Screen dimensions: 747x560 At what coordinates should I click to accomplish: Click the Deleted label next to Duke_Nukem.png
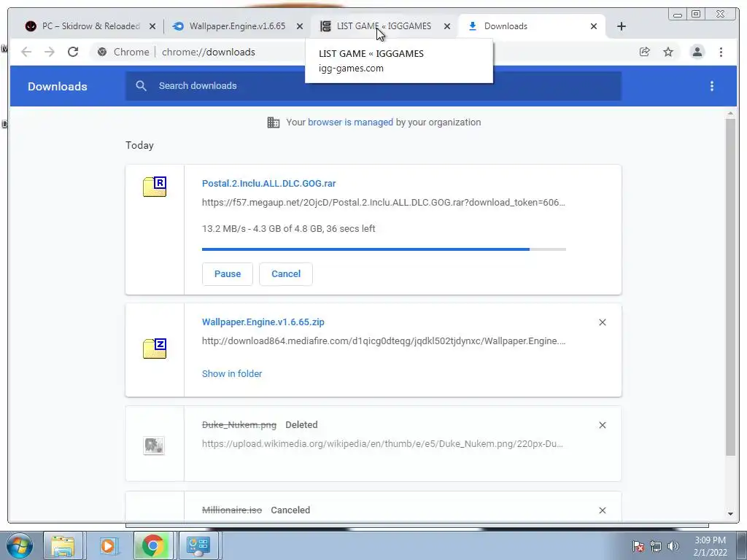click(x=301, y=425)
